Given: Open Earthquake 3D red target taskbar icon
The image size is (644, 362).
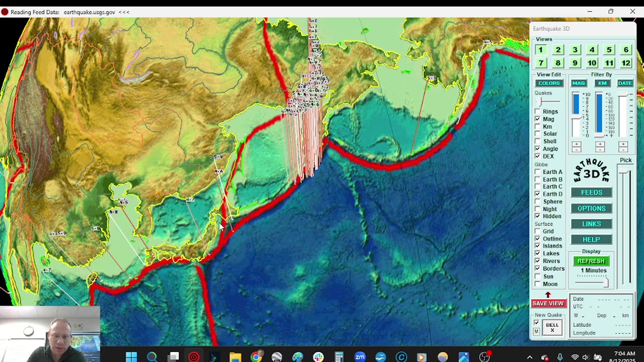Looking at the screenshot, I should point(194,357).
